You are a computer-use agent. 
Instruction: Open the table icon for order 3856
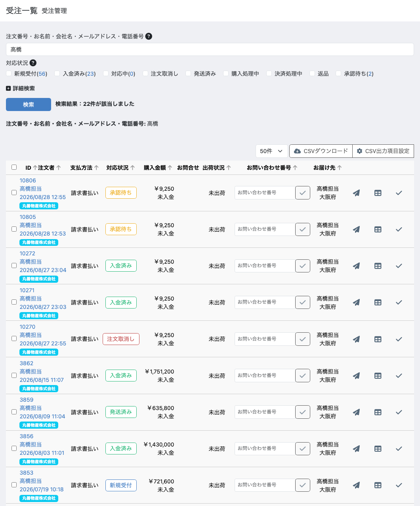378,448
